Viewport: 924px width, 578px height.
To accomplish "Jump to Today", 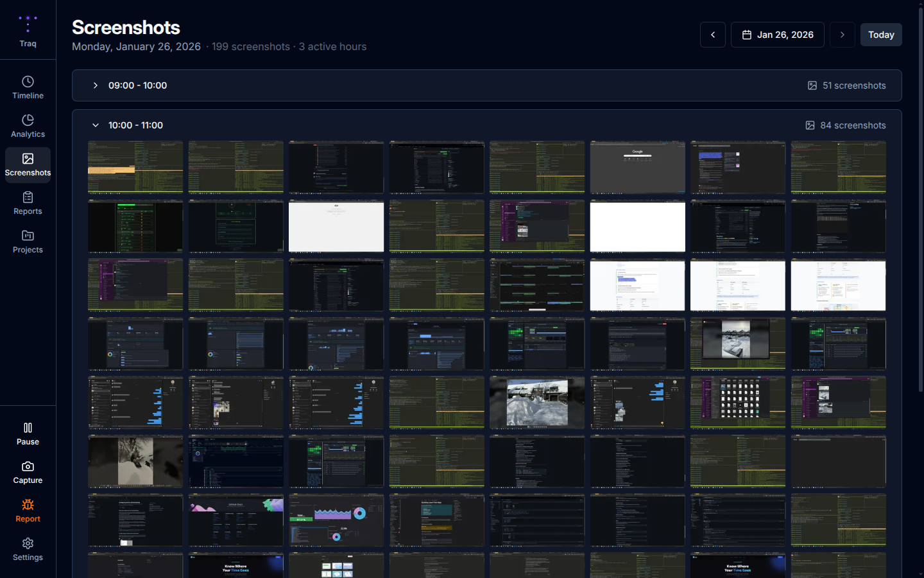I will click(880, 35).
